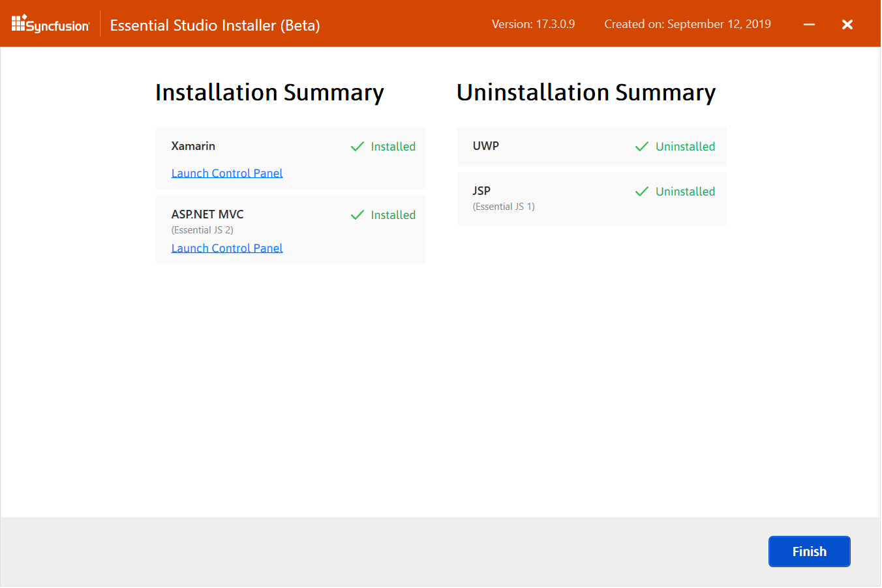Click the UWP platform label

(x=485, y=146)
